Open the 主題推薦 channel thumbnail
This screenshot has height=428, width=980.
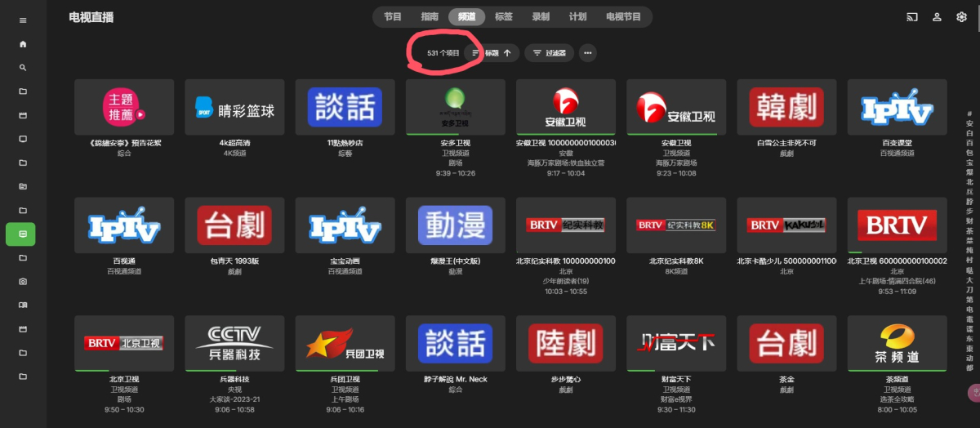coord(124,107)
